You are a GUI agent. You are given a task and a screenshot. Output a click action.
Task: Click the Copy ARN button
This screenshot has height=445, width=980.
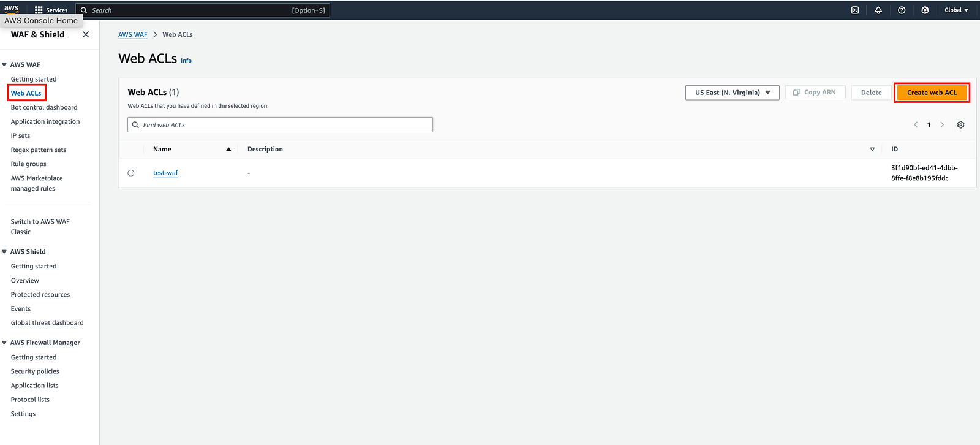click(x=815, y=93)
